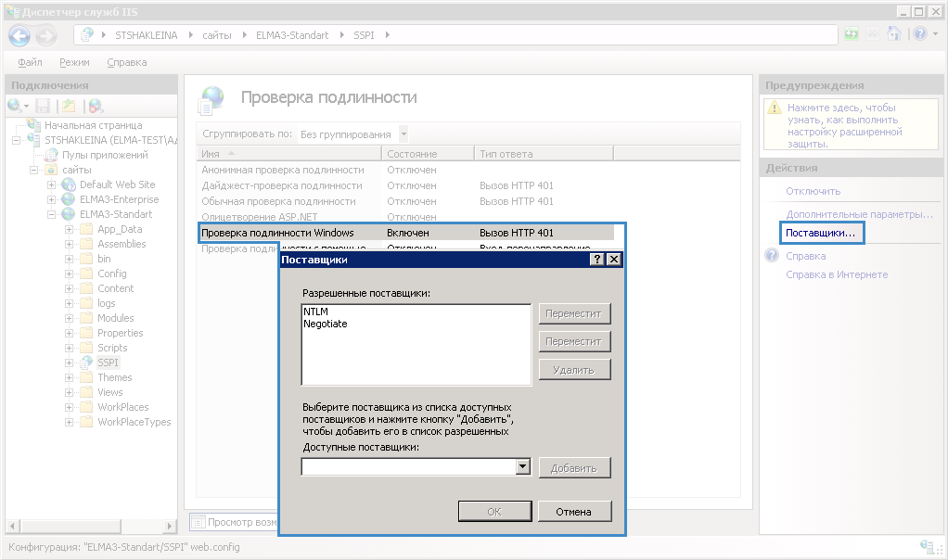948x560 pixels.
Task: Select NTLM in the enabled providers list
Action: (x=315, y=312)
